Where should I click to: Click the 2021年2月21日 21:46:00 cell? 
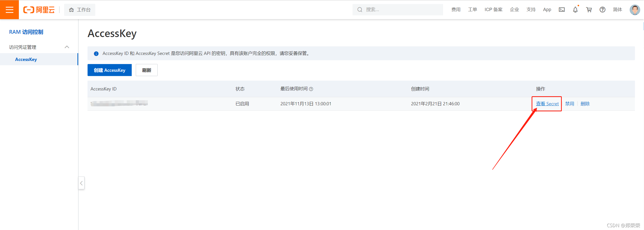[435, 104]
